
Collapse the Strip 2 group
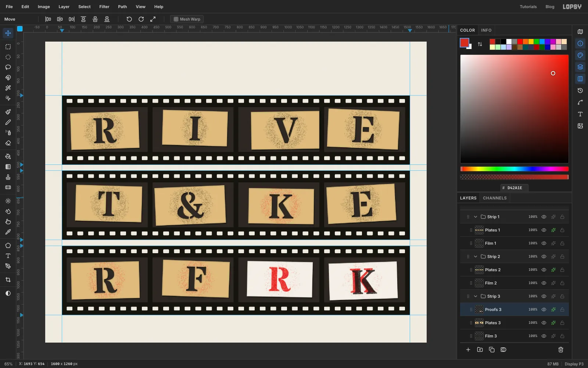coord(476,256)
